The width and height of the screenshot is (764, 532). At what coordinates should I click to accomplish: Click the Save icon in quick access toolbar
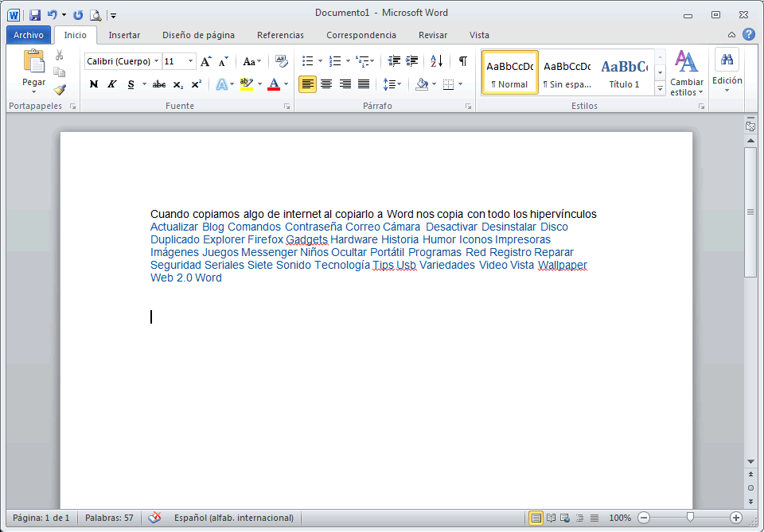(34, 15)
